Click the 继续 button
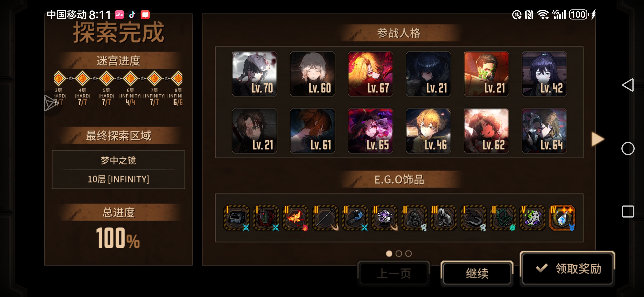Viewport: 644px width, 297px height. 477,274
